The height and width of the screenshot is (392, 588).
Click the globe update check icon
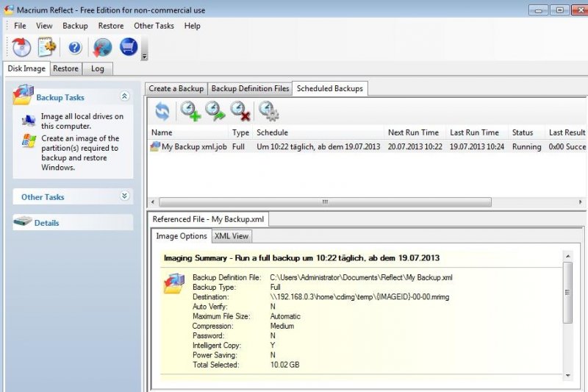[102, 48]
